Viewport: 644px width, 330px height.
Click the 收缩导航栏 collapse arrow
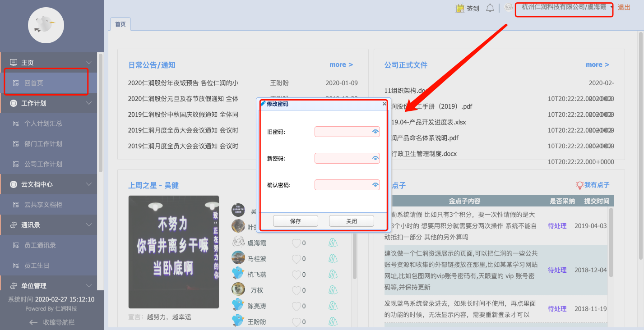33,322
